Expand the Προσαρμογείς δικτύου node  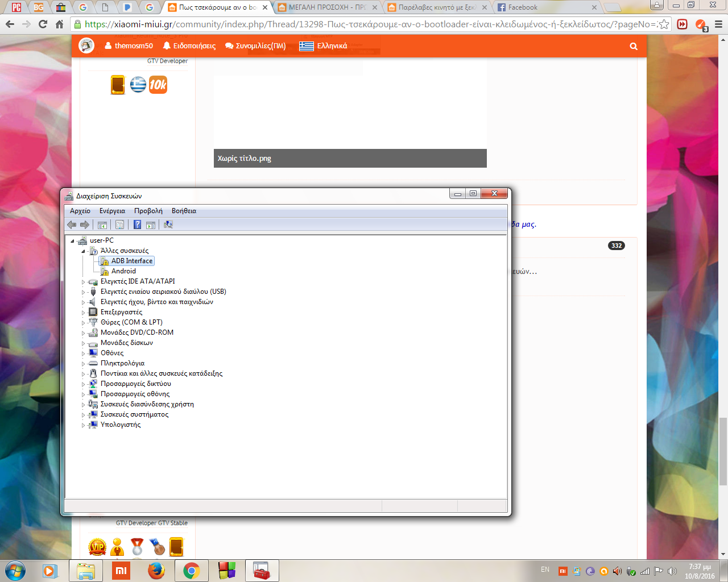83,384
